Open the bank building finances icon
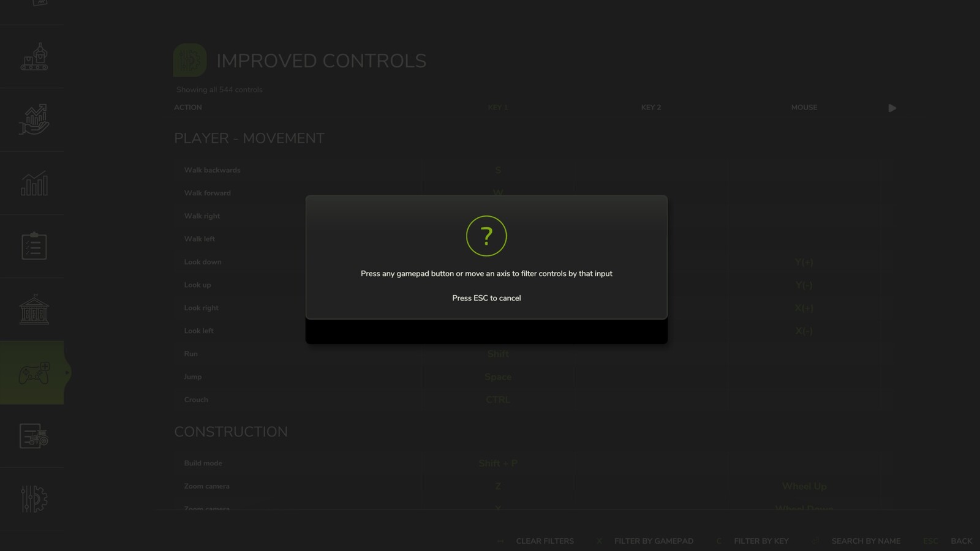 pos(34,309)
